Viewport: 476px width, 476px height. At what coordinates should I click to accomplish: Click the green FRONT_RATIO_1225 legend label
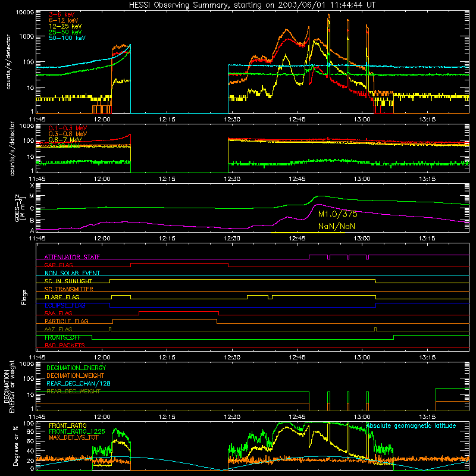[x=77, y=432]
